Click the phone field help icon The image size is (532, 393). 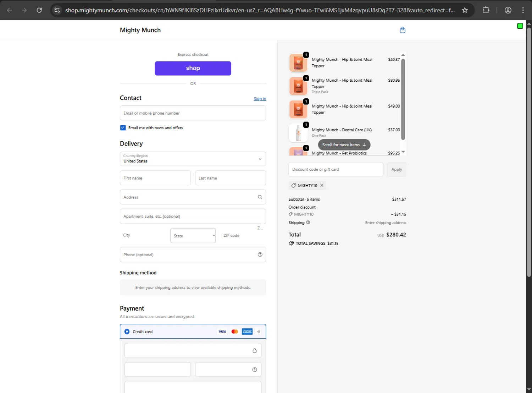(260, 255)
